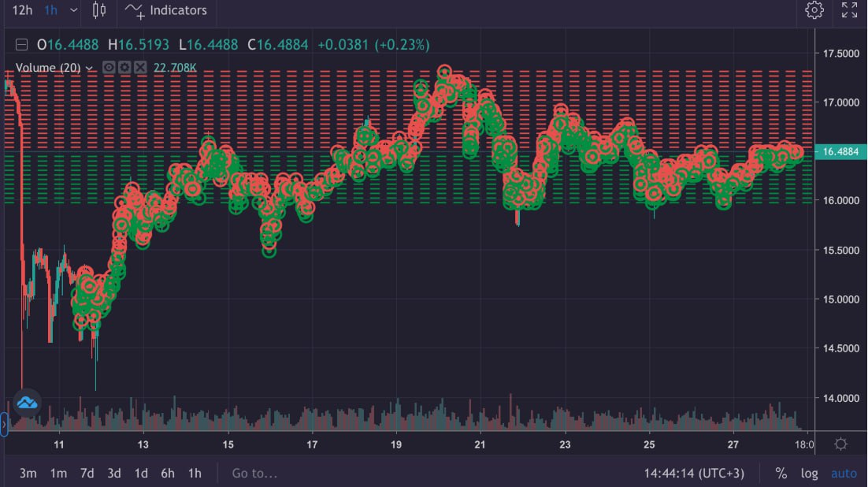This screenshot has height=487, width=868.
Task: Open Go to… date field
Action: click(254, 473)
